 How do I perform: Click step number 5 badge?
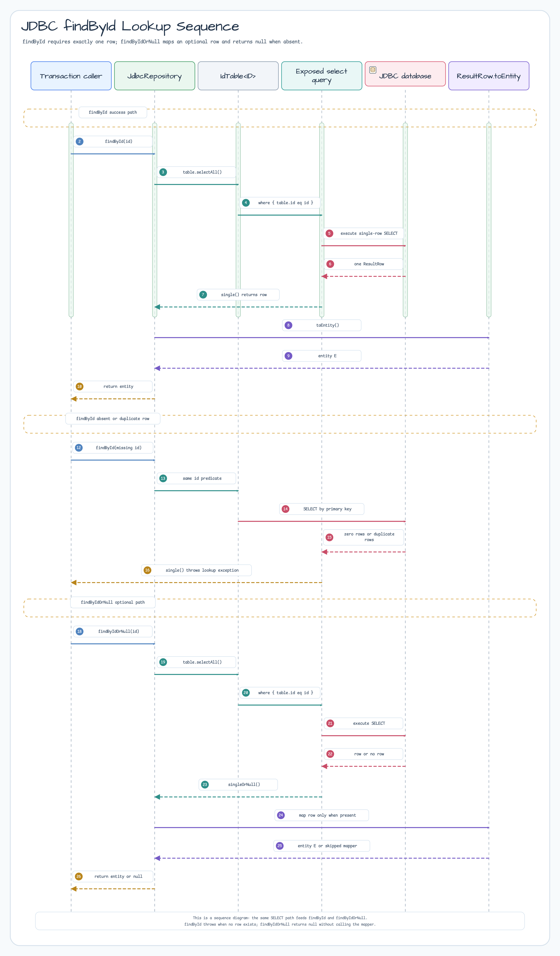(329, 233)
